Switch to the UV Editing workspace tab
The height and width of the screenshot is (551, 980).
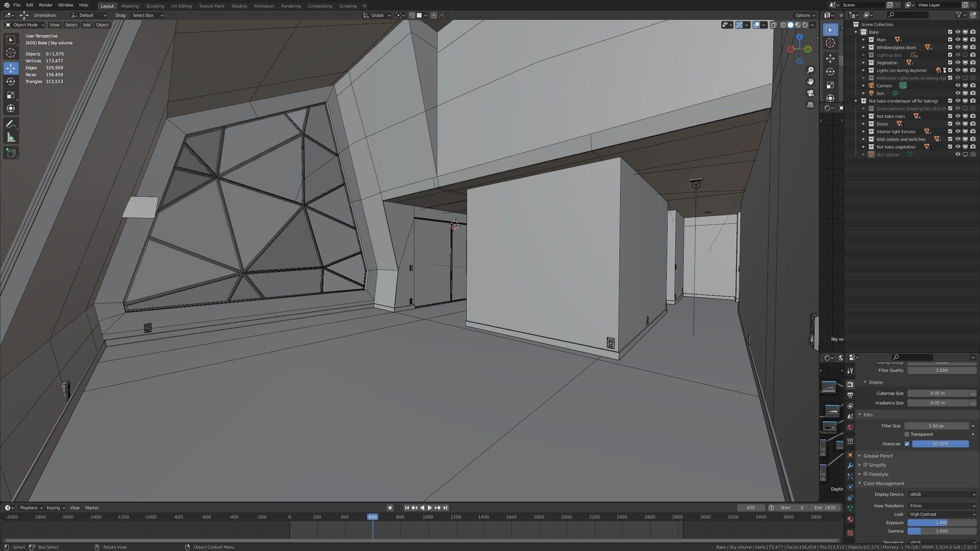click(x=181, y=6)
